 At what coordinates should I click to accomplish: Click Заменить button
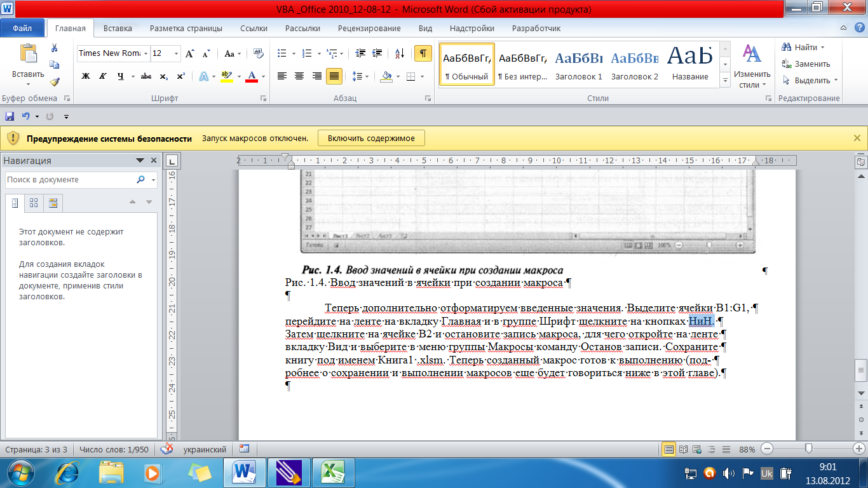point(806,64)
